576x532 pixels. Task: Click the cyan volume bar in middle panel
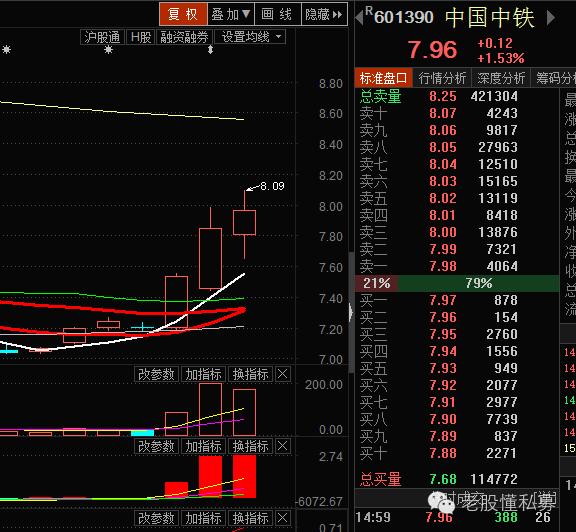pos(143,433)
